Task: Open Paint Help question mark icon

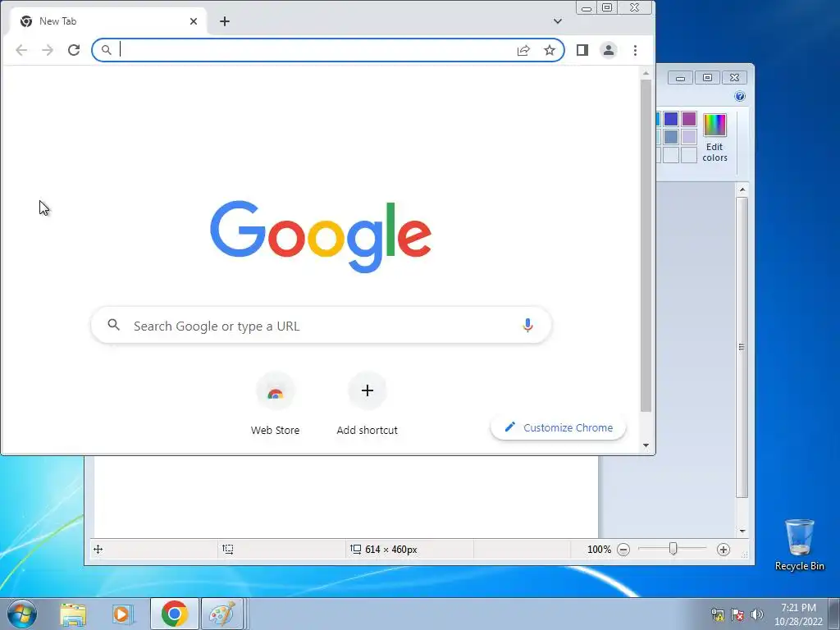Action: coord(740,97)
